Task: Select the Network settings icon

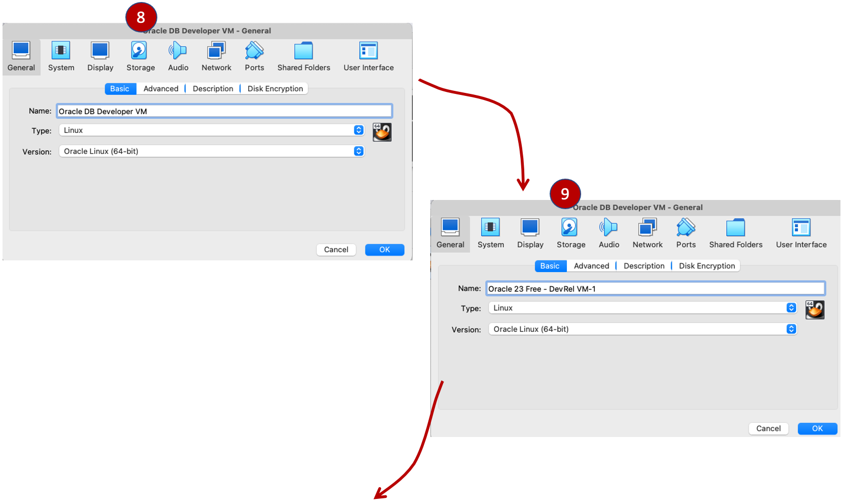Action: point(216,56)
